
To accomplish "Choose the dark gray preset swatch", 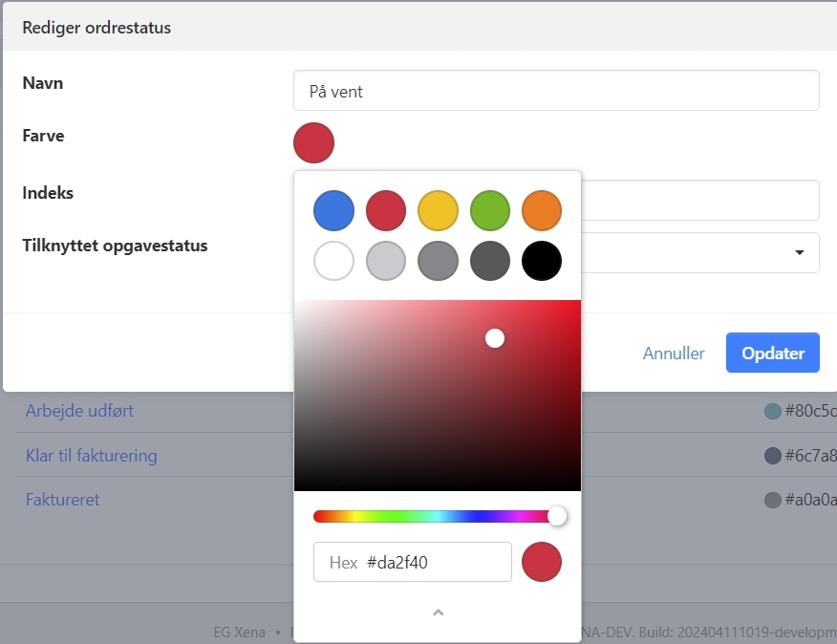I will [x=490, y=260].
